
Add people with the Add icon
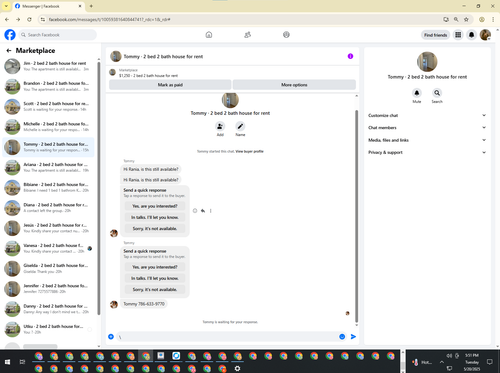(x=220, y=127)
